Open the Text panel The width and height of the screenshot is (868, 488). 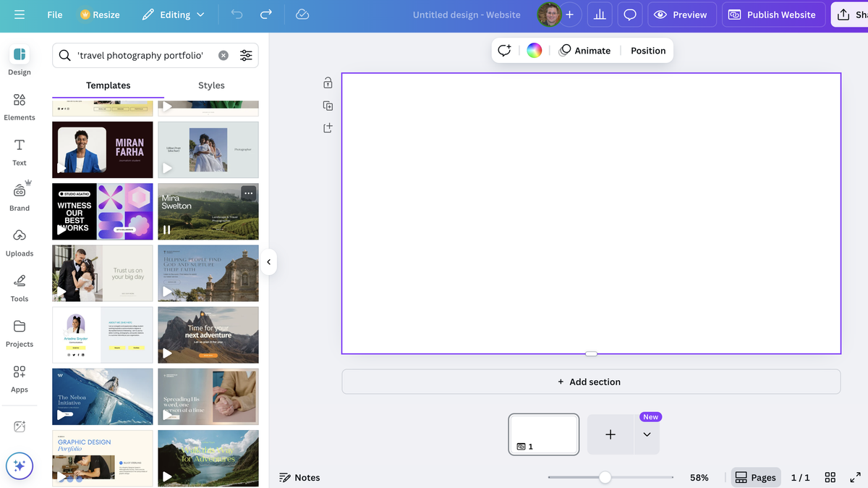point(19,151)
